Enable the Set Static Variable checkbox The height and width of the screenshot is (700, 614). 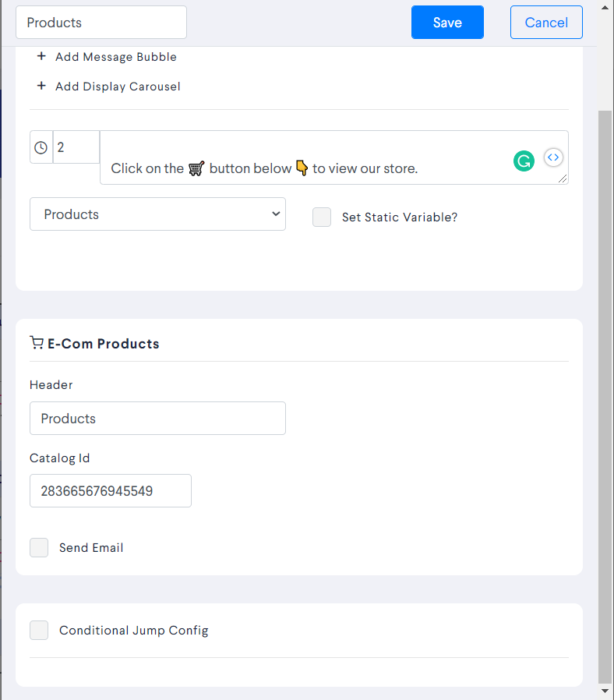click(322, 217)
